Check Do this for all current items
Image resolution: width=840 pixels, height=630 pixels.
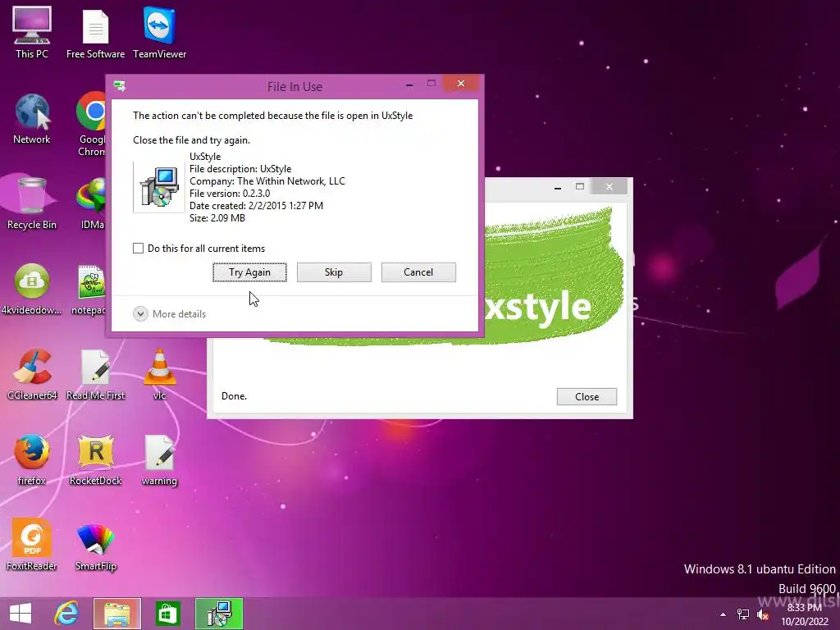[x=138, y=248]
